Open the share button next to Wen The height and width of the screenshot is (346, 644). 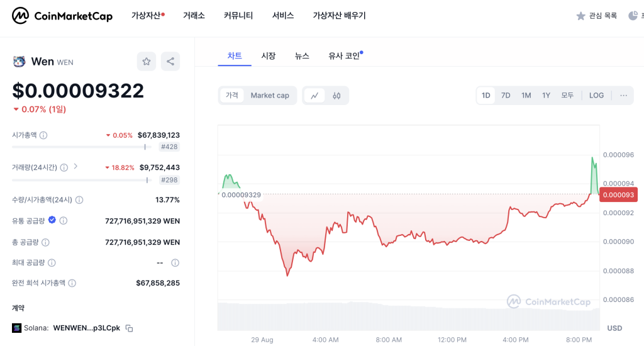coord(170,62)
